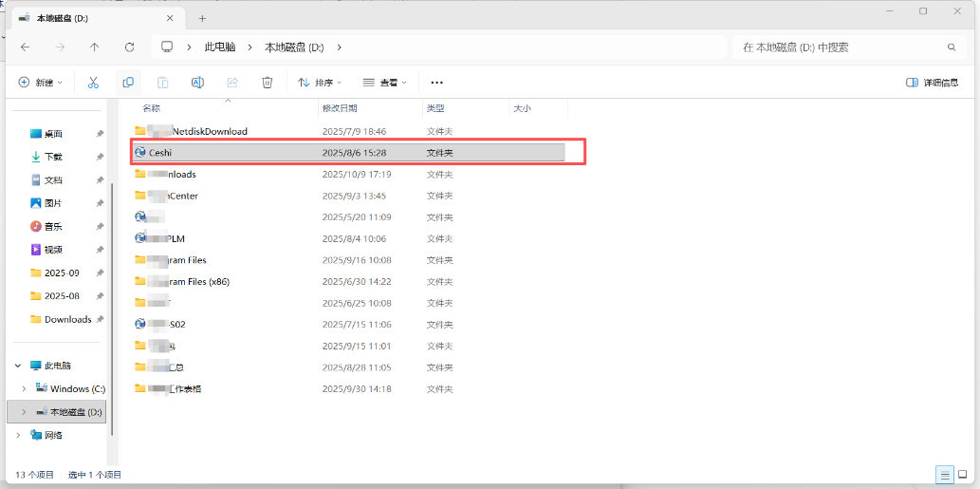
Task: Open the 新建 dropdown menu
Action: [41, 83]
